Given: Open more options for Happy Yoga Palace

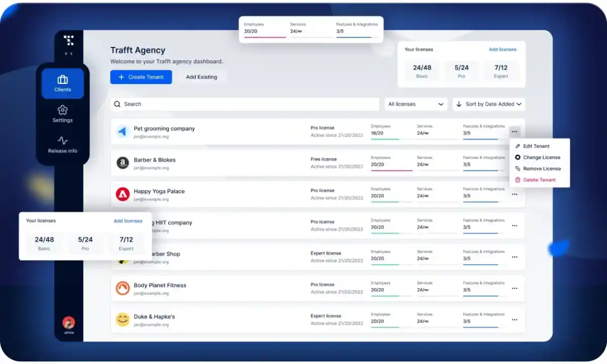Looking at the screenshot, I should (514, 194).
